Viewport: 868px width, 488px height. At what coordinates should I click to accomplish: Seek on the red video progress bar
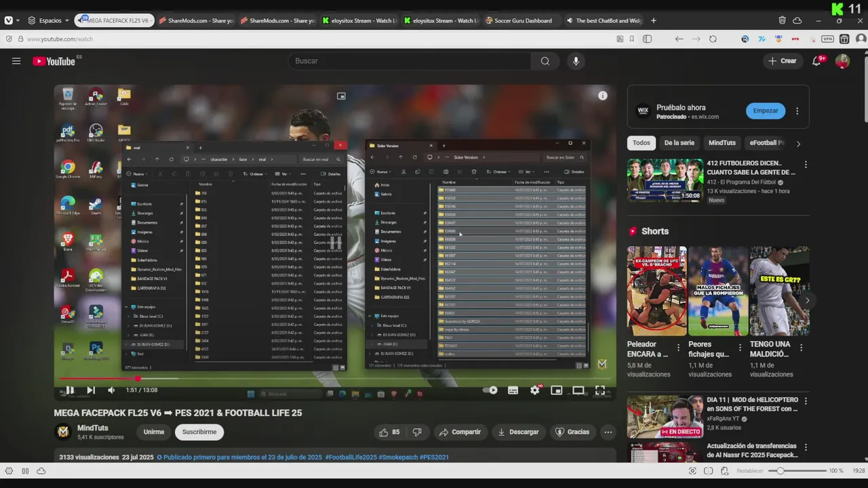(x=335, y=378)
